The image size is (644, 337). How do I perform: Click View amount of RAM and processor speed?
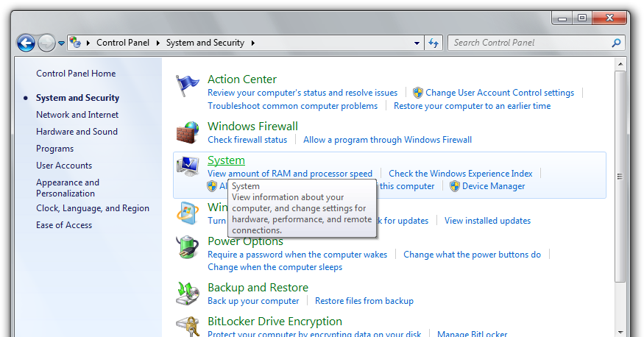point(290,174)
